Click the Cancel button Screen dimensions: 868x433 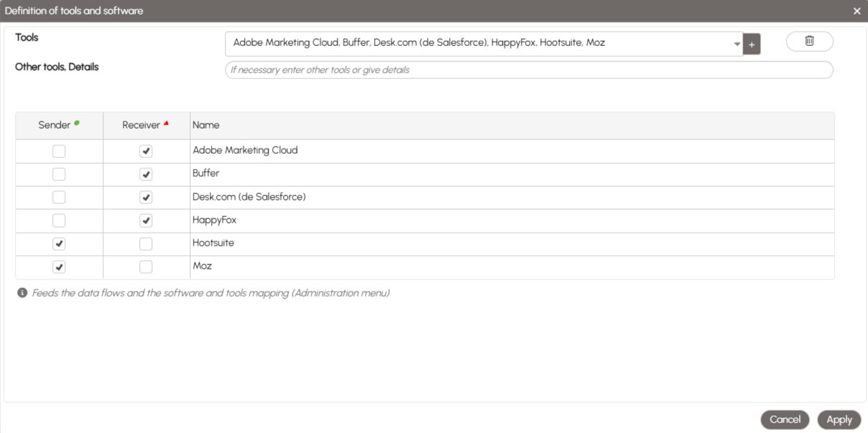tap(785, 420)
